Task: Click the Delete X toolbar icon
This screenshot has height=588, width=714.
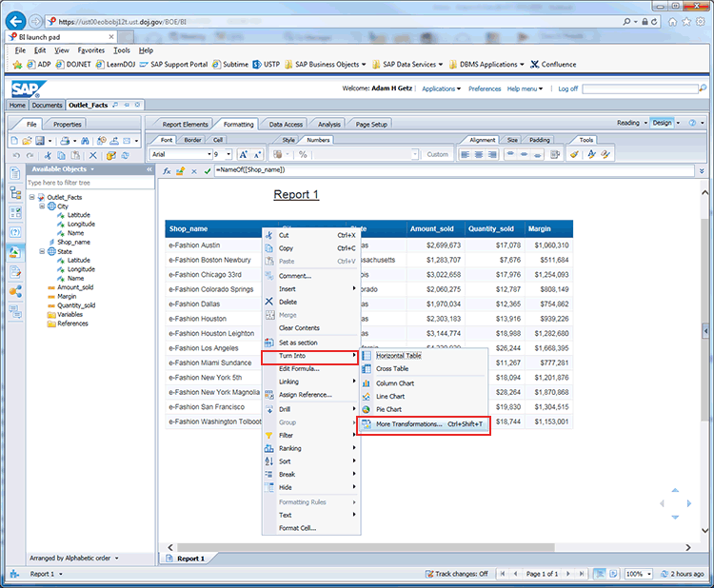Action: pyautogui.click(x=93, y=156)
